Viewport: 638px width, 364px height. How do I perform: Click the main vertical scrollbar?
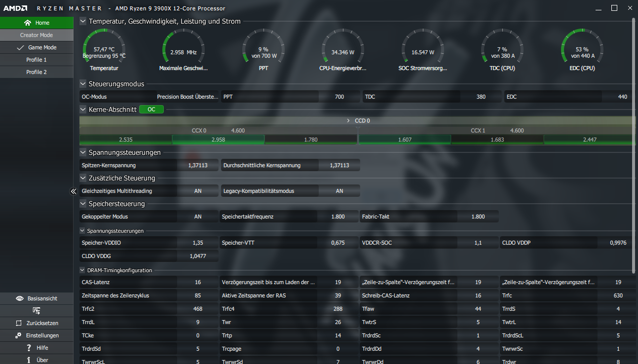tap(634, 146)
